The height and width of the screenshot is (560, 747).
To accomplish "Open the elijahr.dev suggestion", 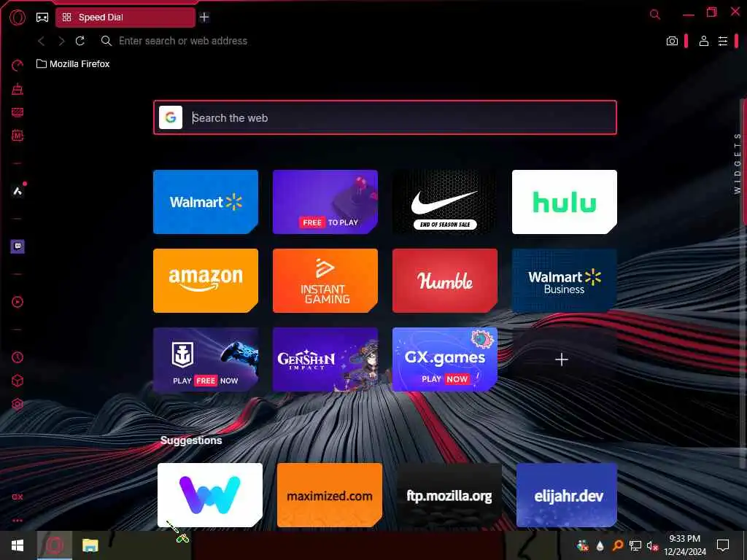I will pyautogui.click(x=566, y=495).
